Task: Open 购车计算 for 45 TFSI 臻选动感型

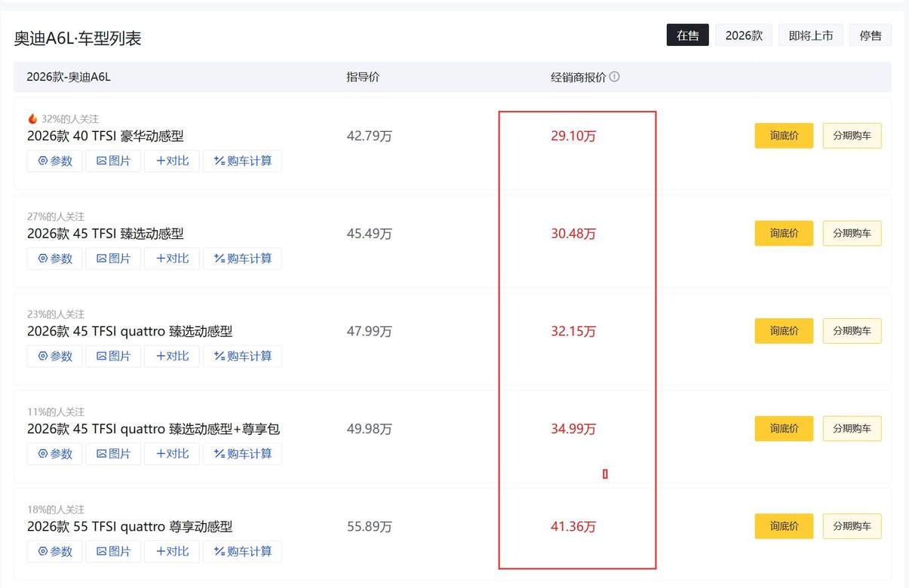Action: [x=242, y=259]
